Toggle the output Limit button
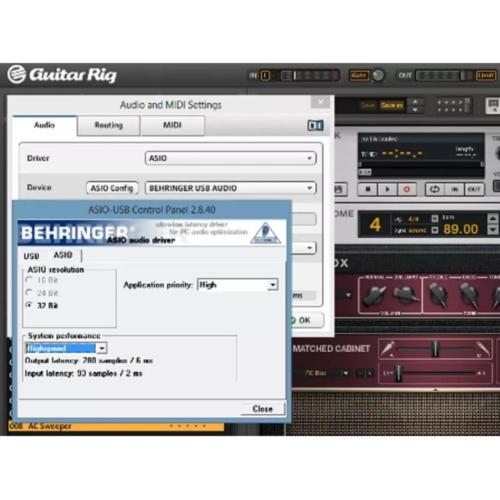 click(x=485, y=75)
